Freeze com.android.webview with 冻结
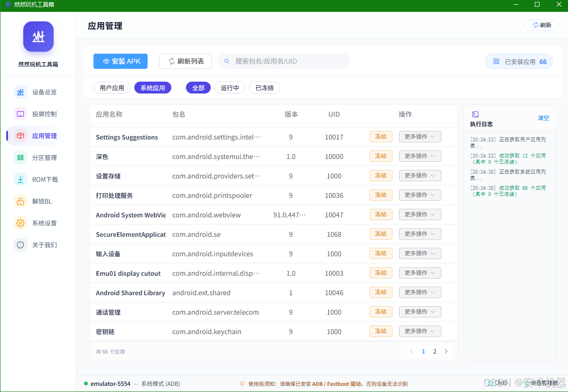Image resolution: width=568 pixels, height=392 pixels. click(x=381, y=215)
